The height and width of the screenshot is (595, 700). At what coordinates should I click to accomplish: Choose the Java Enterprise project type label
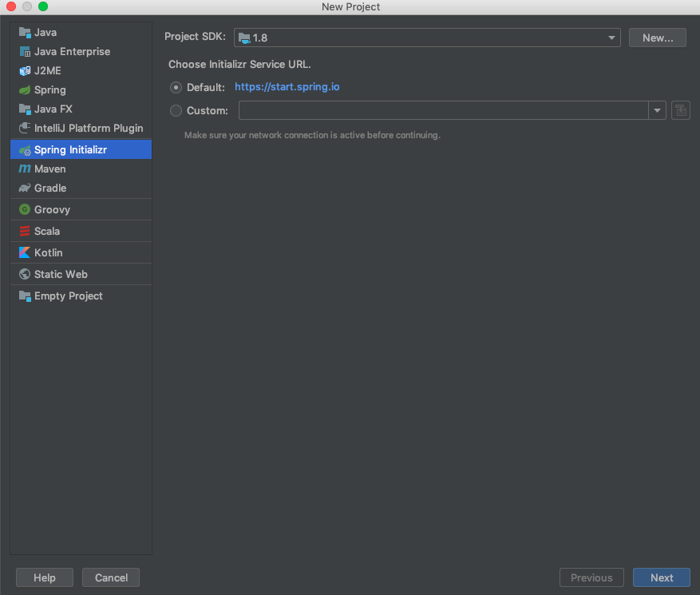(73, 52)
